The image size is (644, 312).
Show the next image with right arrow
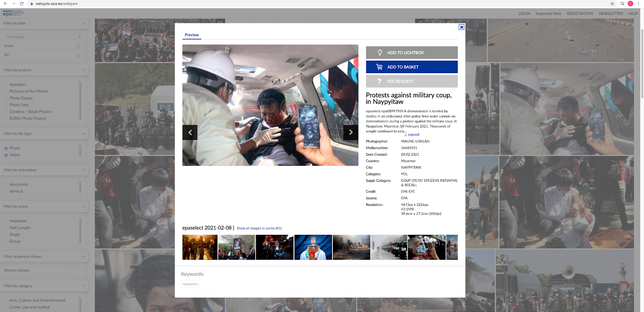[351, 132]
